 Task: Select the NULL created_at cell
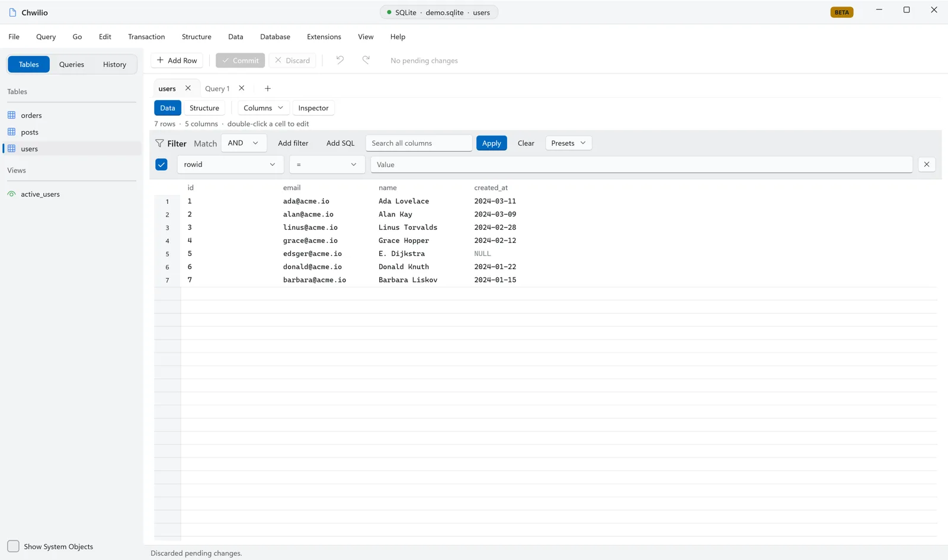(x=482, y=254)
